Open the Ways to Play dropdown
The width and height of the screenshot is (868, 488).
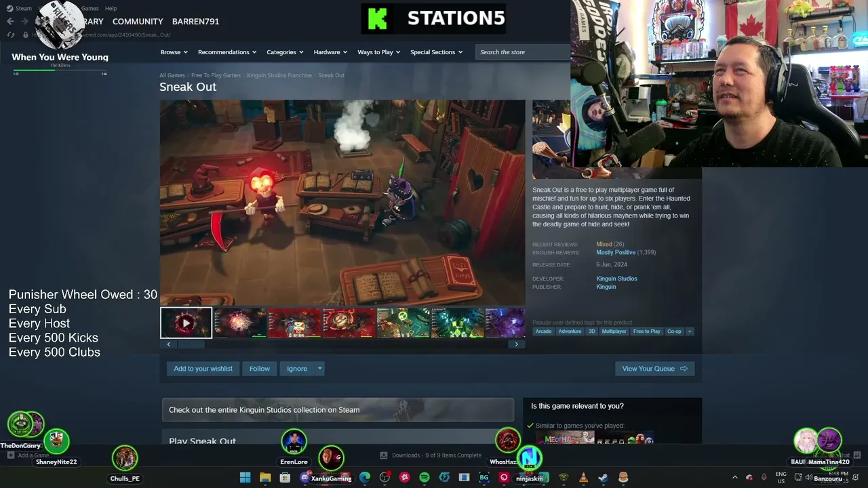pyautogui.click(x=379, y=52)
